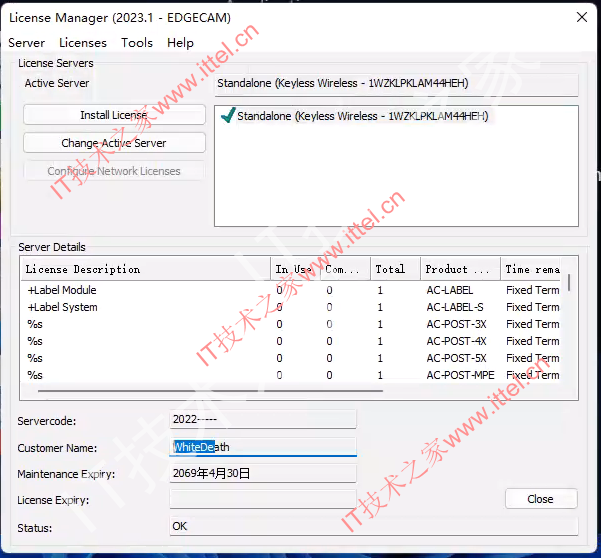The height and width of the screenshot is (558, 601).
Task: Select the +Label System row
Action: coord(293,307)
